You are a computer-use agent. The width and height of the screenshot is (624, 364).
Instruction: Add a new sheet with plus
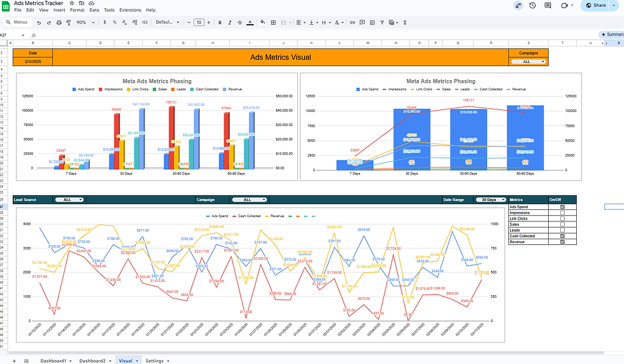14,361
